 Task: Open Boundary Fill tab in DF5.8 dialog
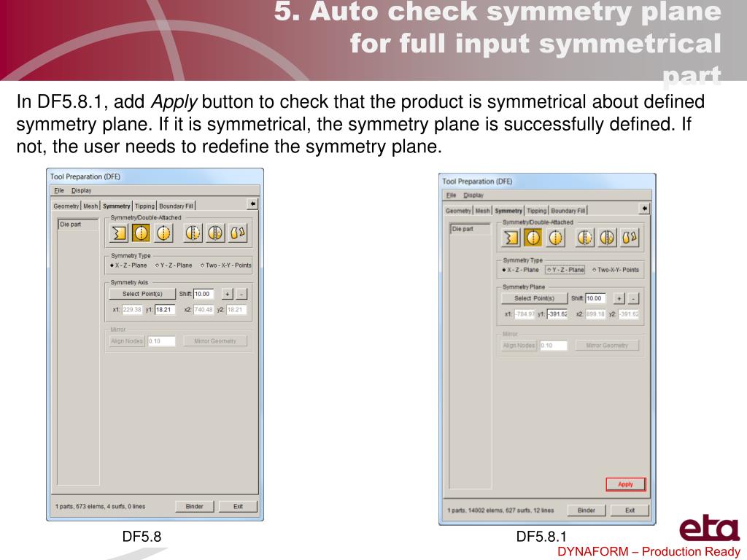(176, 206)
